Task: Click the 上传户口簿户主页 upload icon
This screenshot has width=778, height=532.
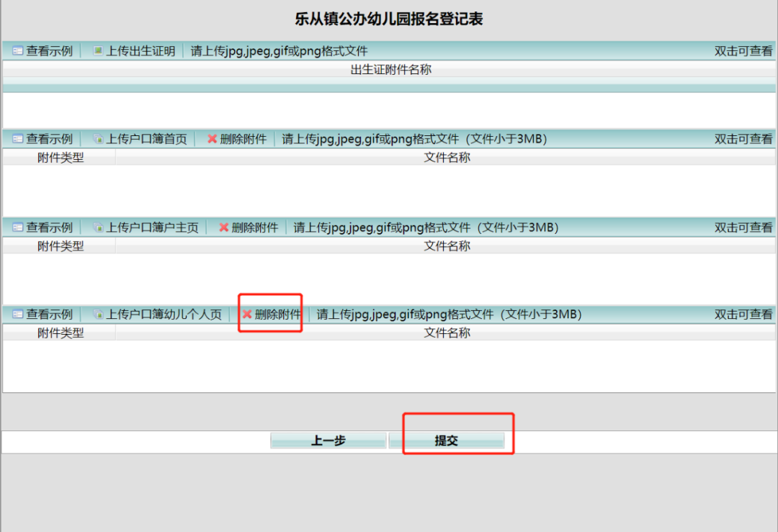Action: [98, 227]
